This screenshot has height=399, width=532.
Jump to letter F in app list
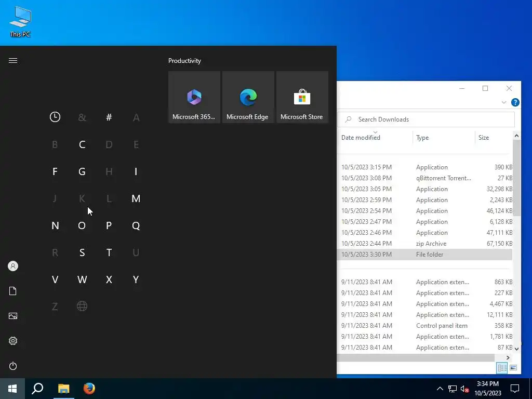[55, 171]
